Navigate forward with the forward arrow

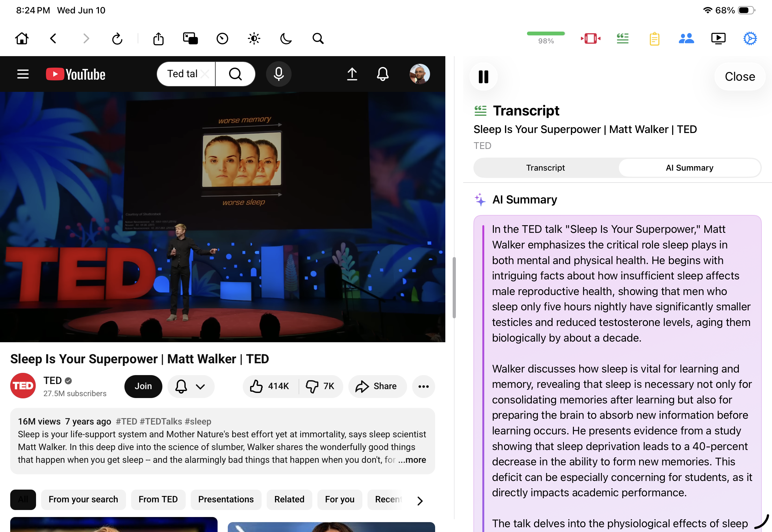[86, 39]
